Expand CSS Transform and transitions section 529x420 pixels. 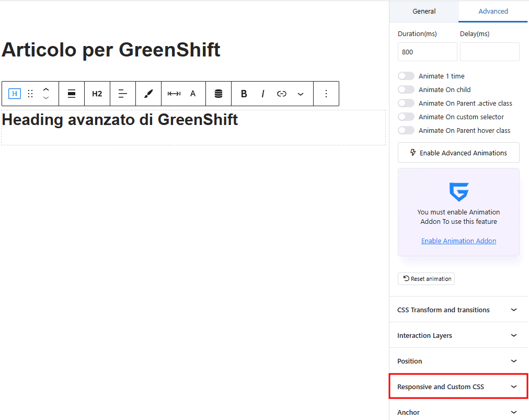[x=458, y=310]
